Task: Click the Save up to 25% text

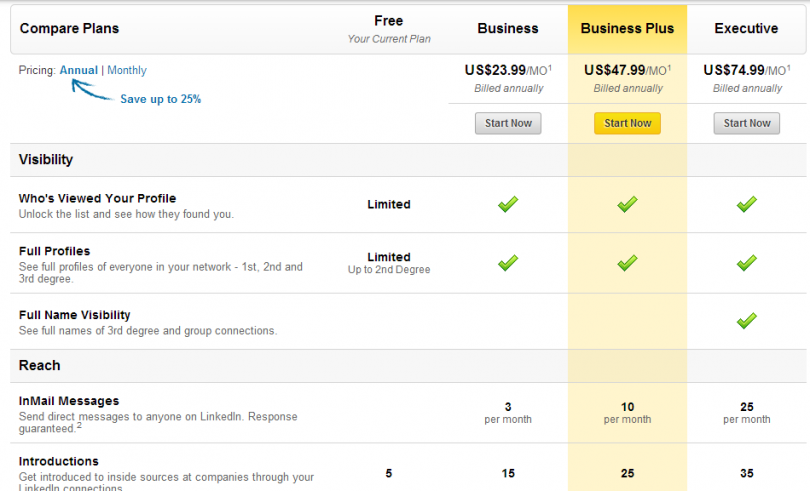Action: pyautogui.click(x=161, y=99)
